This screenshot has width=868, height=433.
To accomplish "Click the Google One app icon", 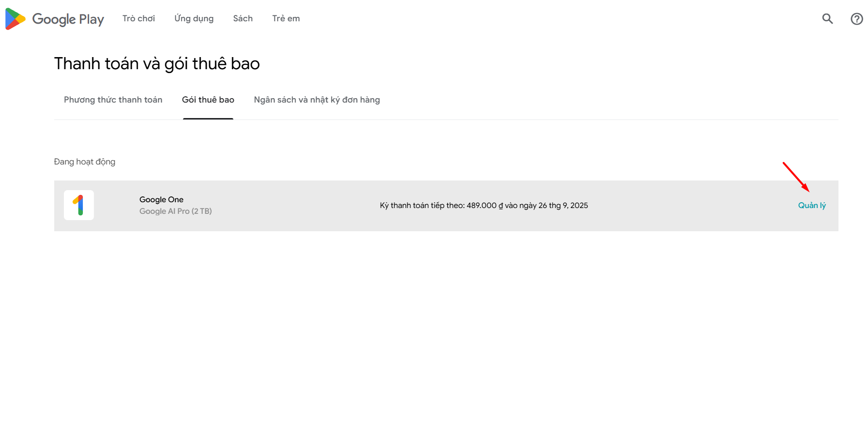I will click(79, 205).
